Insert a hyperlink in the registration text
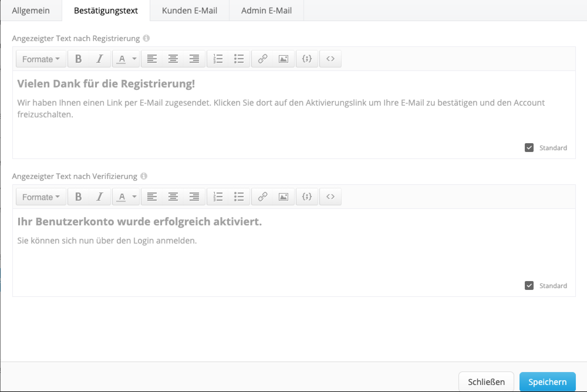The image size is (587, 392). (x=262, y=59)
